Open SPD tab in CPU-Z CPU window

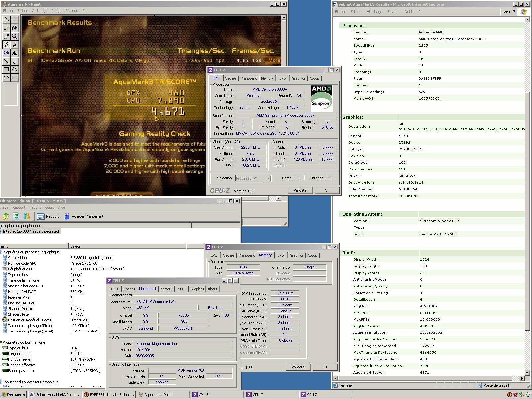pos(282,78)
